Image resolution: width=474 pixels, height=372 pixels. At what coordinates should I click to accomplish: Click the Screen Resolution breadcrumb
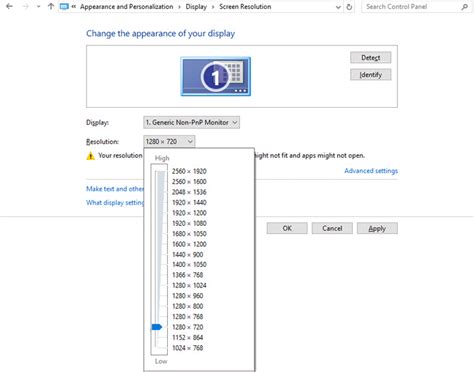click(245, 7)
